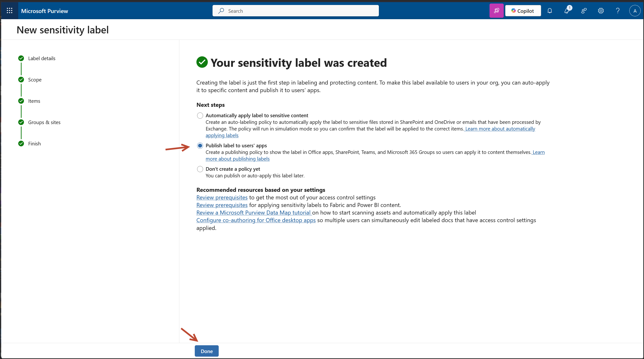Image resolution: width=644 pixels, height=359 pixels.
Task: Open Review a Microsoft Purview Data Map tutorial
Action: (x=253, y=213)
